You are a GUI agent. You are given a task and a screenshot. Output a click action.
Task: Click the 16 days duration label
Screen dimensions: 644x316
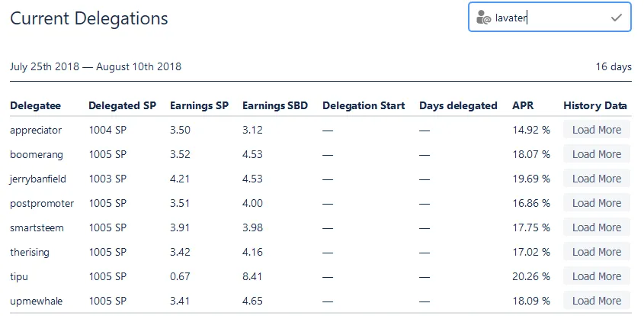(614, 66)
